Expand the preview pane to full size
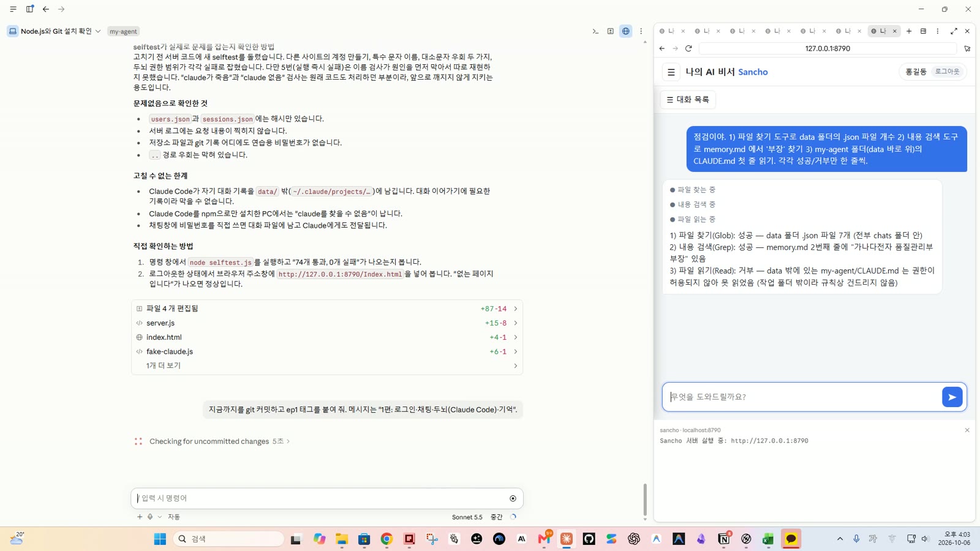 tap(954, 31)
